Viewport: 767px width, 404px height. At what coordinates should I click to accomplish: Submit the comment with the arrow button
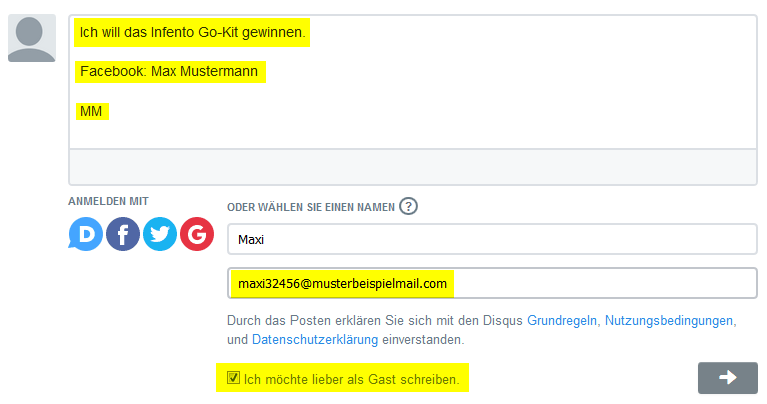[x=728, y=378]
